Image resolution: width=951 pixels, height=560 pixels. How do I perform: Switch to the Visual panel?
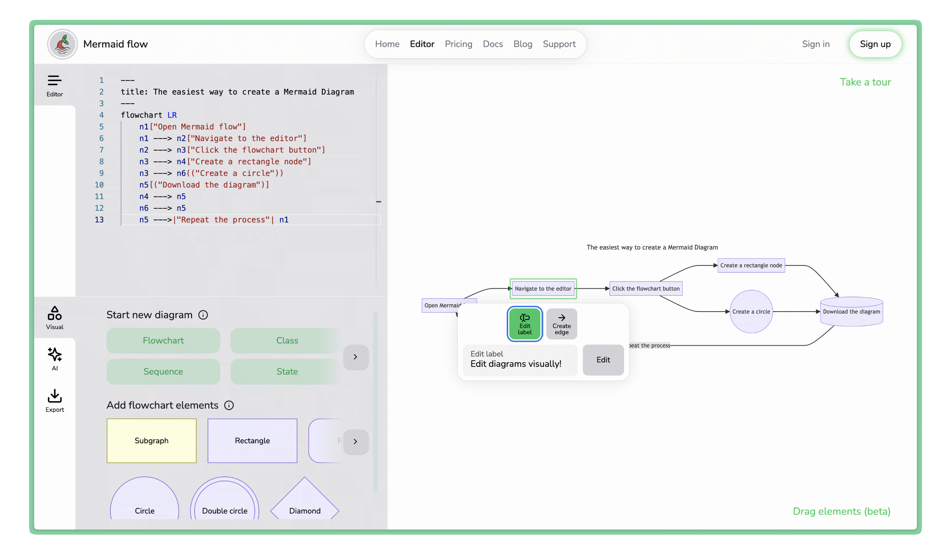click(55, 318)
